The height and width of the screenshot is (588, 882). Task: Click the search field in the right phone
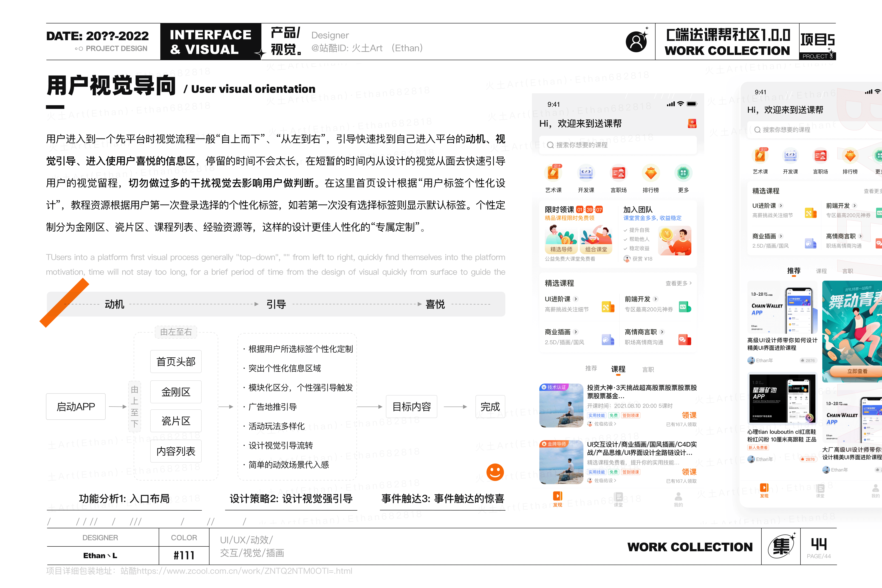pyautogui.click(x=814, y=129)
